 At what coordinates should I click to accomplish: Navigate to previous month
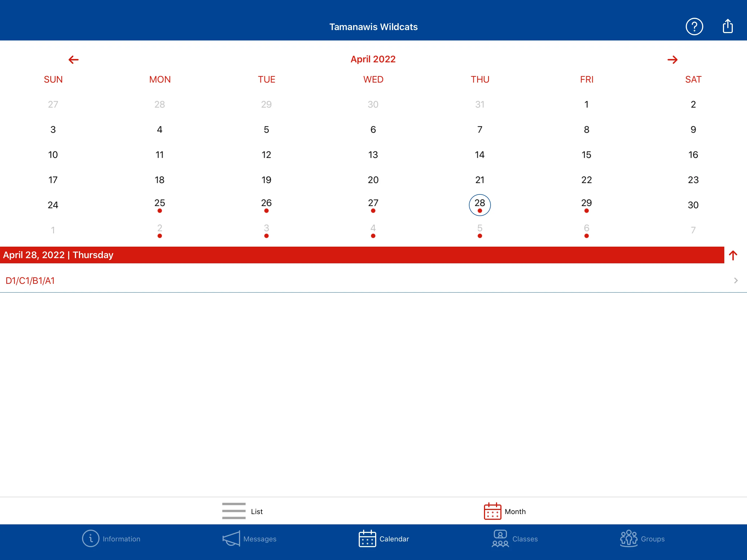(x=73, y=59)
